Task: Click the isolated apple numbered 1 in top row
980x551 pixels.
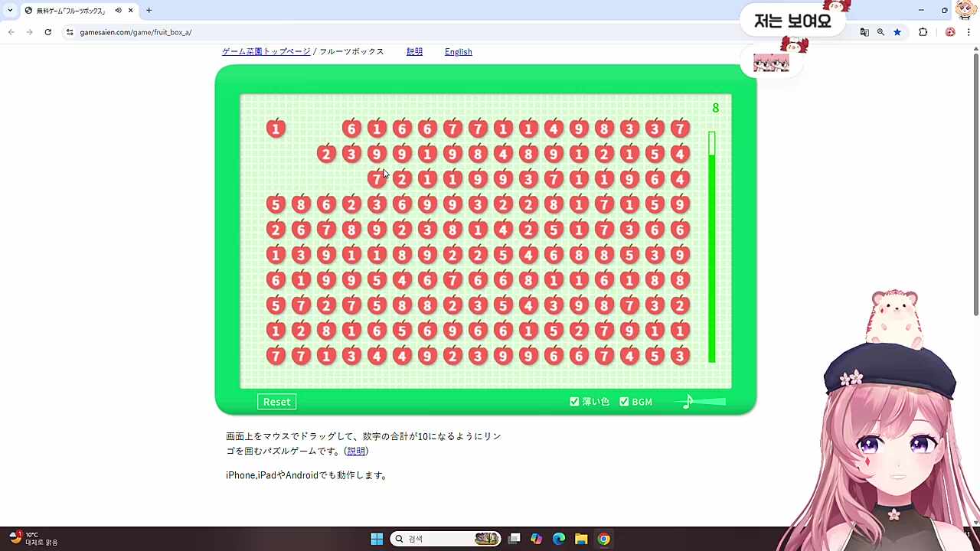Action: (x=276, y=129)
